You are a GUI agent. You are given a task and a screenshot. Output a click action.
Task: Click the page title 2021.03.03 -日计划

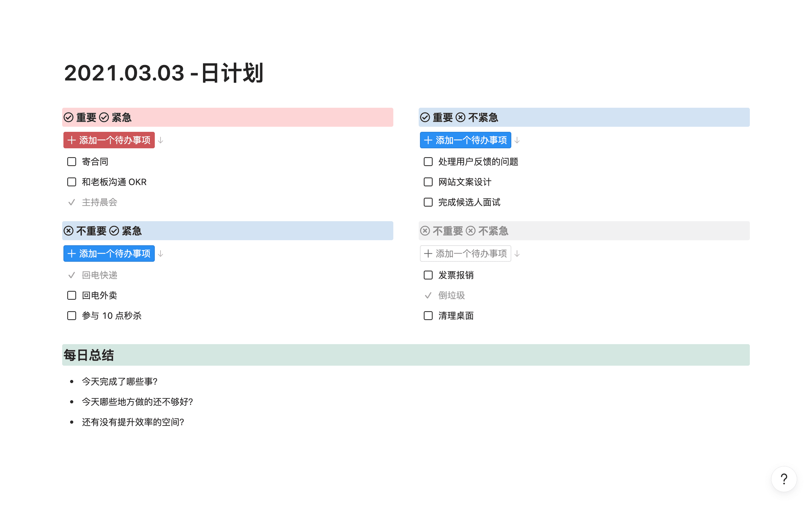point(164,73)
